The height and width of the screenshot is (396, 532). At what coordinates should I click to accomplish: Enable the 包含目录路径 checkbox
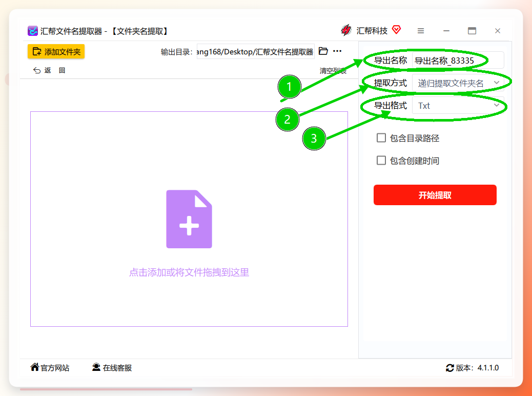[x=381, y=138]
